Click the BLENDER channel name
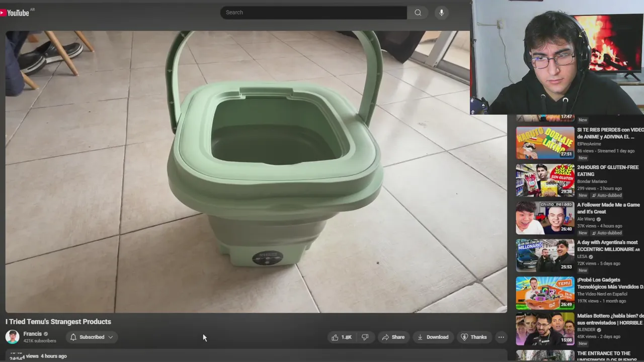Screen dimensions: 644x362 point(586,330)
